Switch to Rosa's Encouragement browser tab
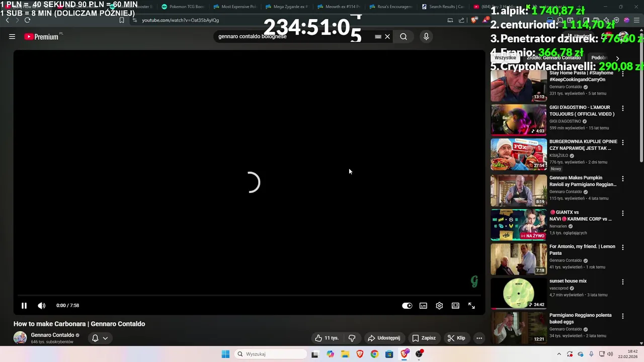The width and height of the screenshot is (644, 362). 391,7
